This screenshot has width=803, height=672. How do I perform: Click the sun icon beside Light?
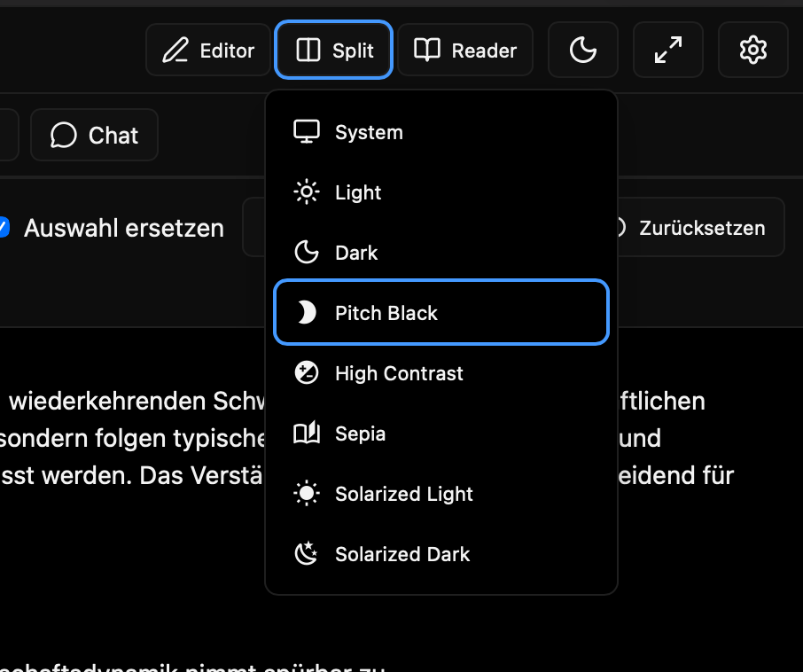coord(306,192)
